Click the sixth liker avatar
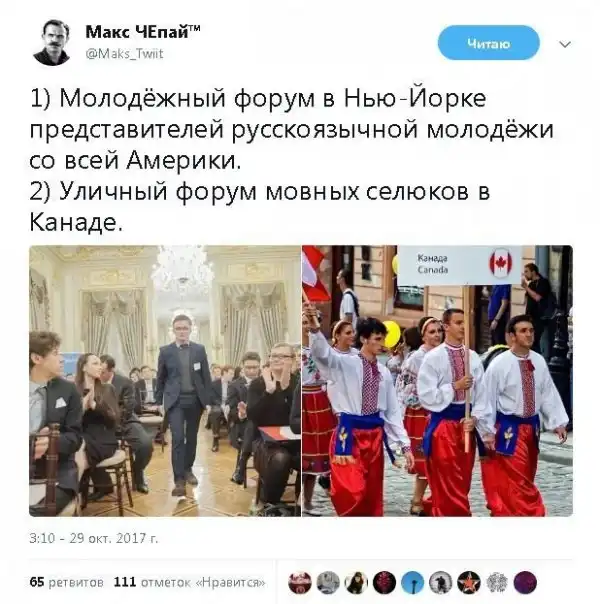 441,582
